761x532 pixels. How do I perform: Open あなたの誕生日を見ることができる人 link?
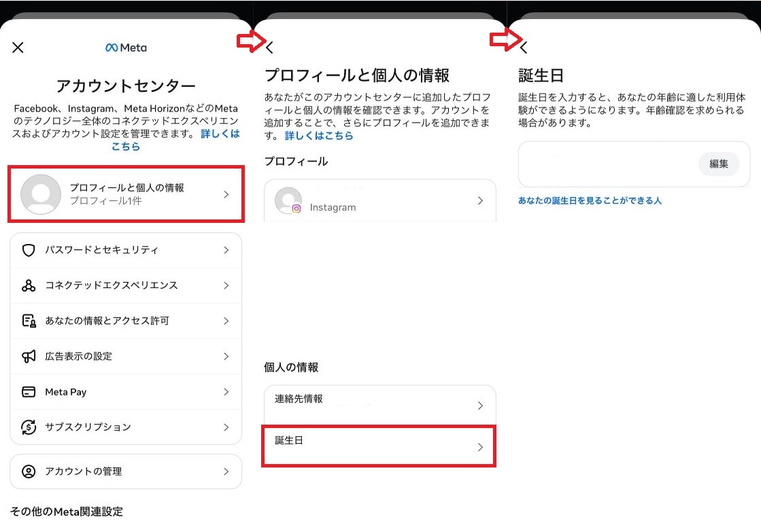point(590,200)
